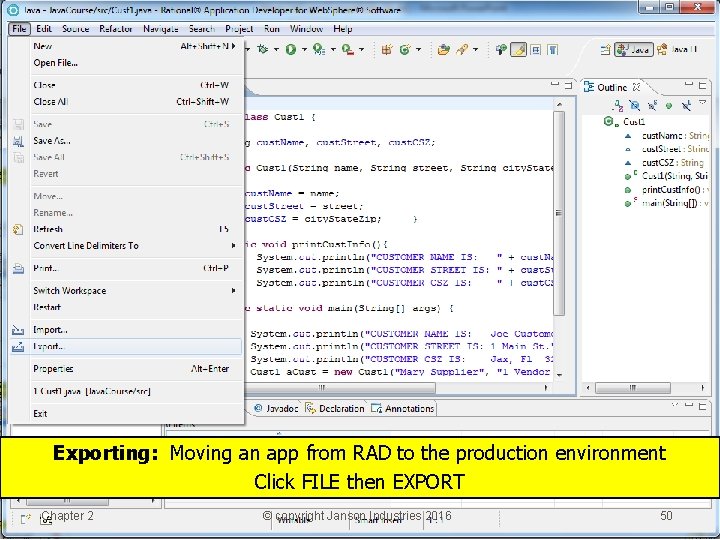Click the toolbar icon left of the highlighter

[x=501, y=50]
